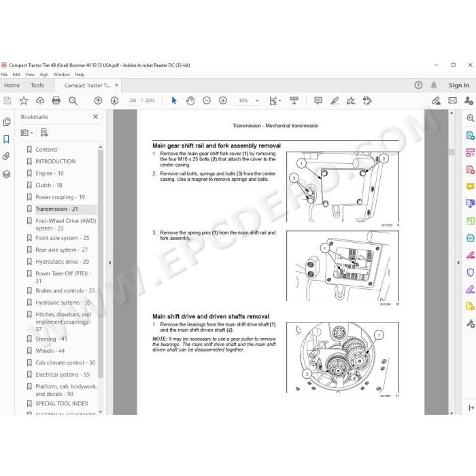Open the Engine - 10 bookmark
The height and width of the screenshot is (476, 476).
click(50, 173)
